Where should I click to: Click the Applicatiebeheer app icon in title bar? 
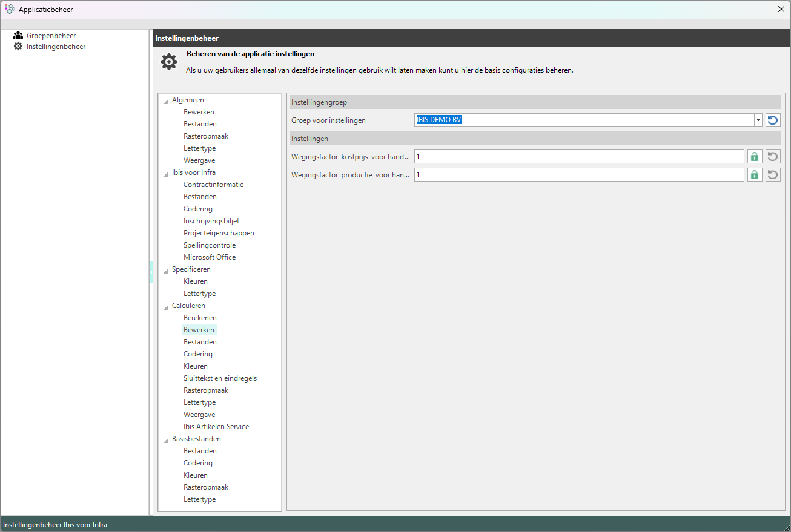pos(10,9)
